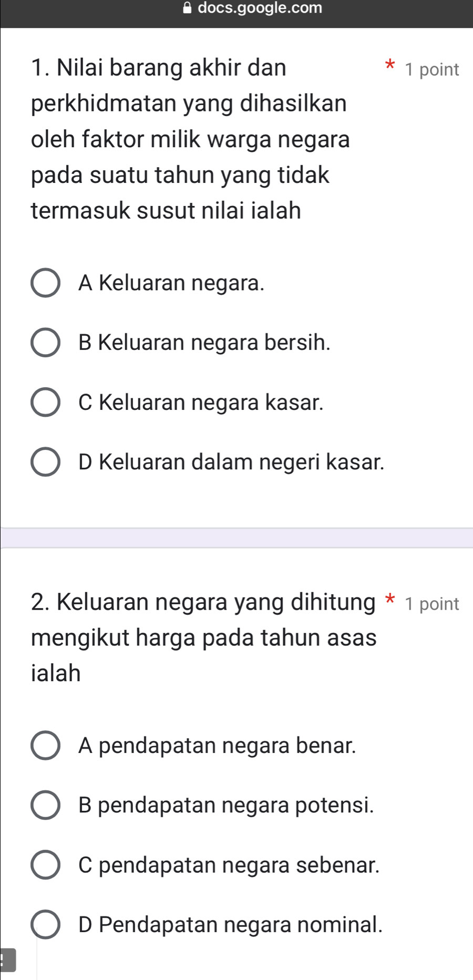The image size is (473, 980).
Task: Choose option B pendapatan negara potensi
Action: coord(45,805)
